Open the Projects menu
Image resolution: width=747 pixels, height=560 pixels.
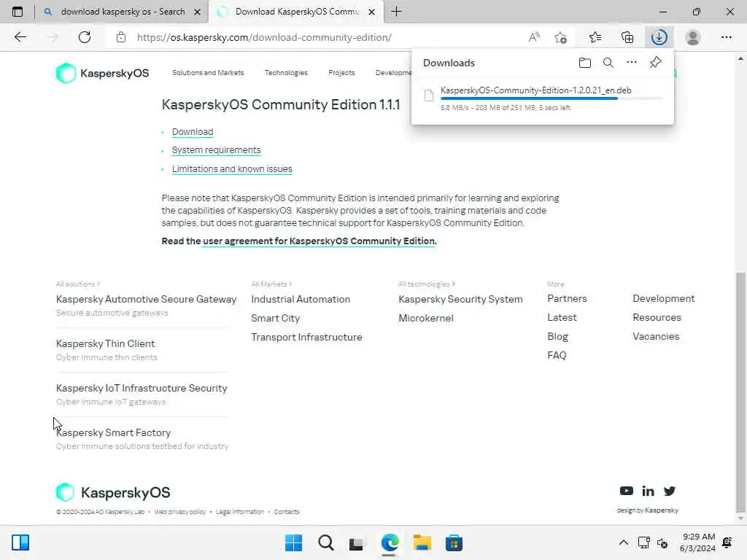tap(341, 72)
